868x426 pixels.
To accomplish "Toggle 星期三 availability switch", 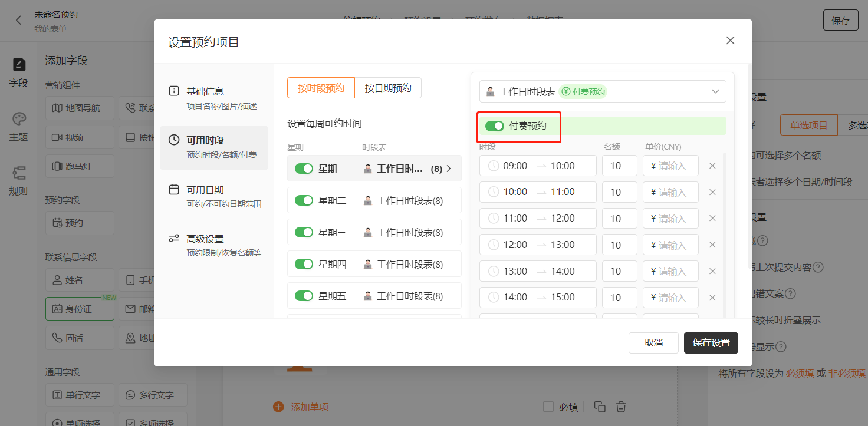I will (304, 232).
